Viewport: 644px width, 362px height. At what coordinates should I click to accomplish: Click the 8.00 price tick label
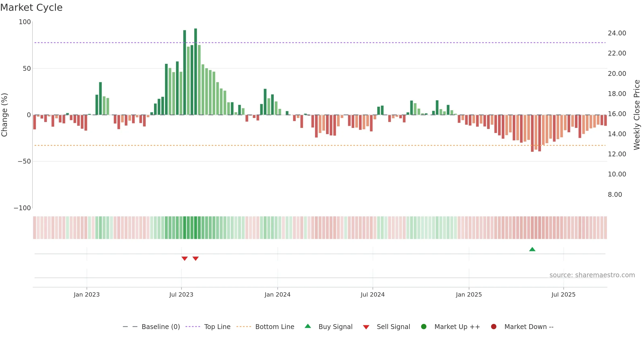tap(615, 195)
